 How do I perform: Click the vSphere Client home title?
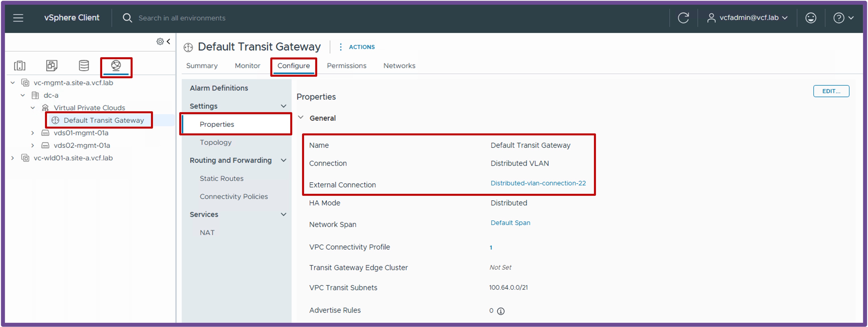72,18
